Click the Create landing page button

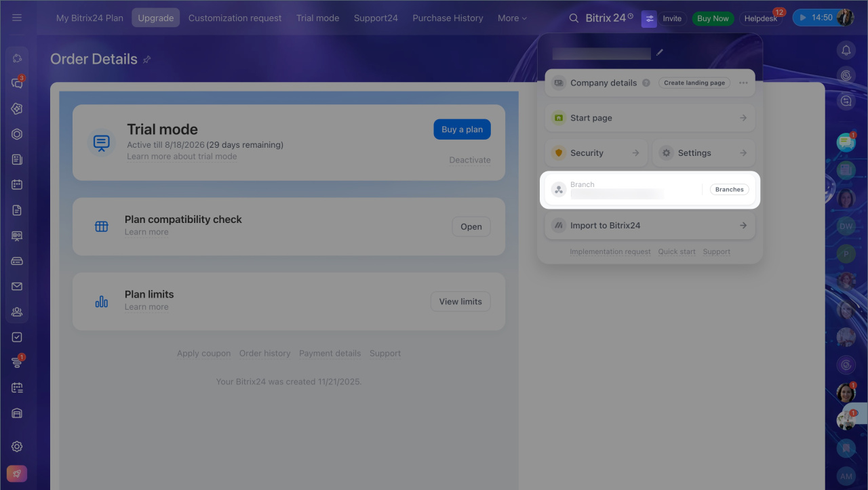click(x=694, y=83)
